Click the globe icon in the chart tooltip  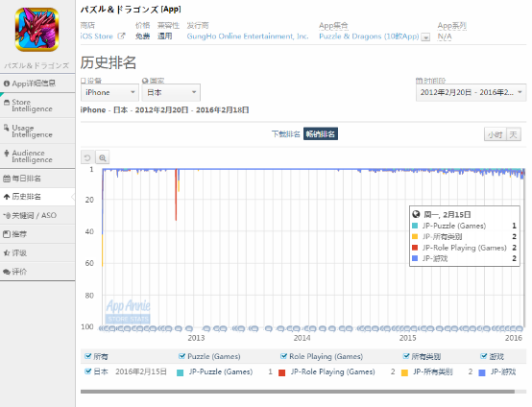click(416, 214)
